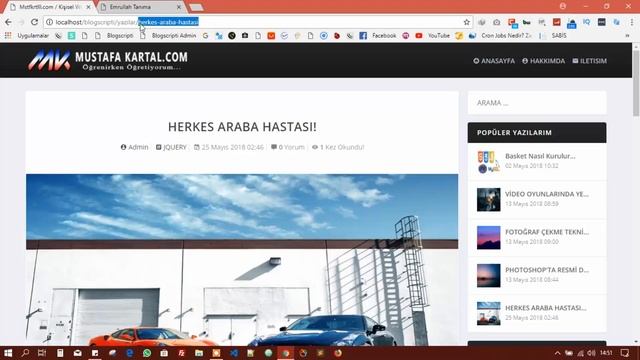Open the Mail app on taskbar
640x360 pixels.
click(77, 353)
